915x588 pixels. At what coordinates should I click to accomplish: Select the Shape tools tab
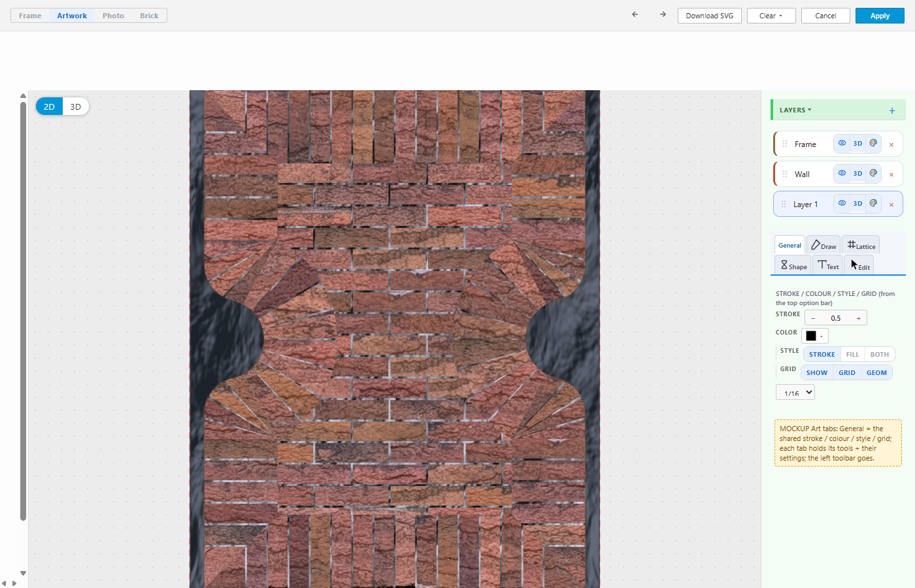793,265
